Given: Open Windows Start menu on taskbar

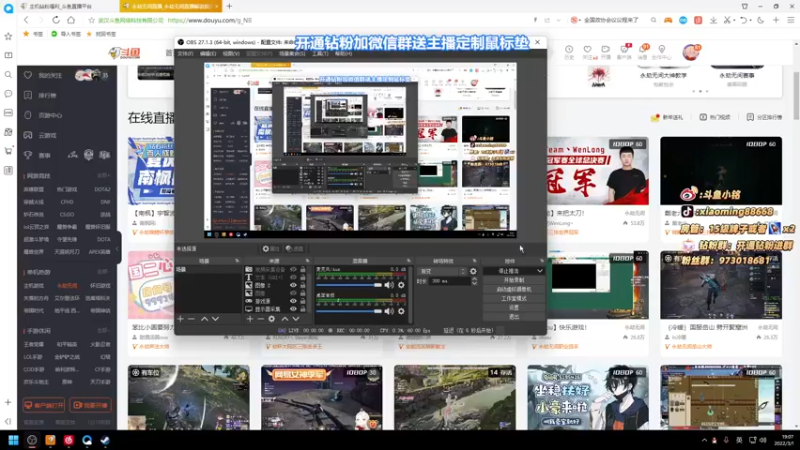Looking at the screenshot, I should tap(13, 440).
